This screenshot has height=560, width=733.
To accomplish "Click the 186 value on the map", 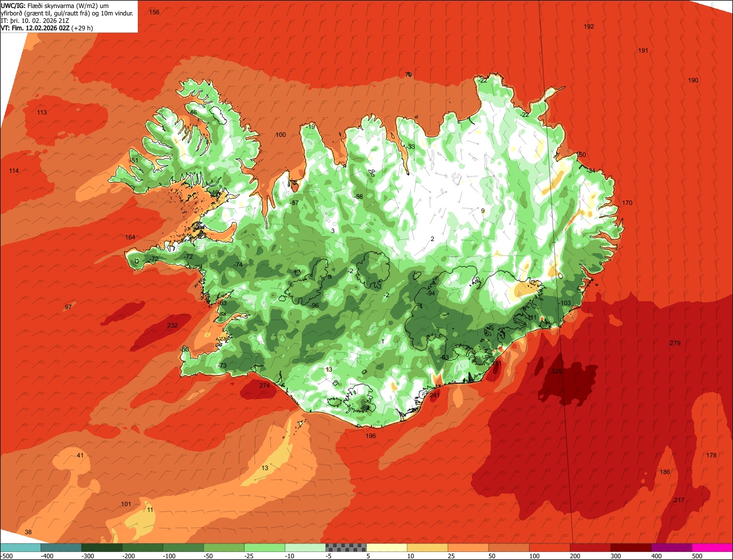I will (x=665, y=472).
